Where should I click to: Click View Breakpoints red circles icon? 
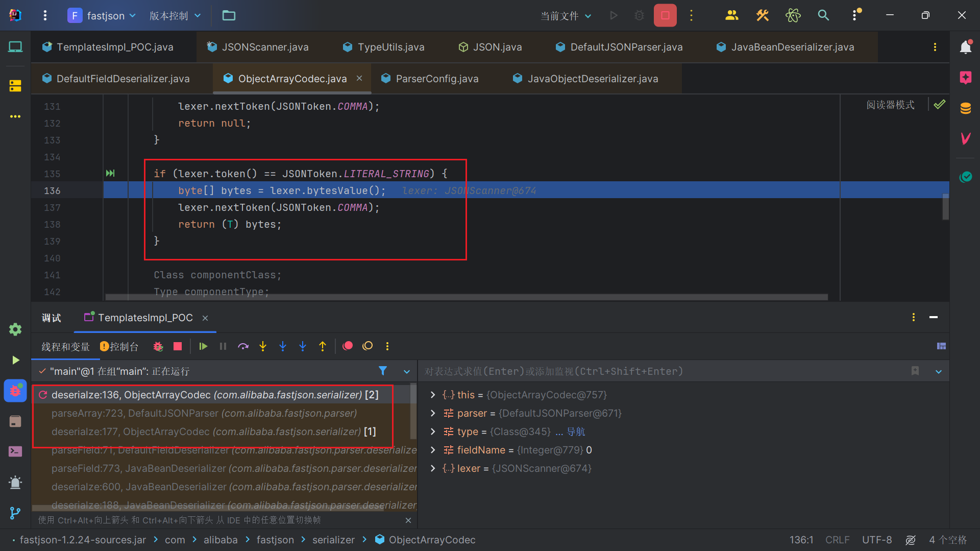pos(348,346)
